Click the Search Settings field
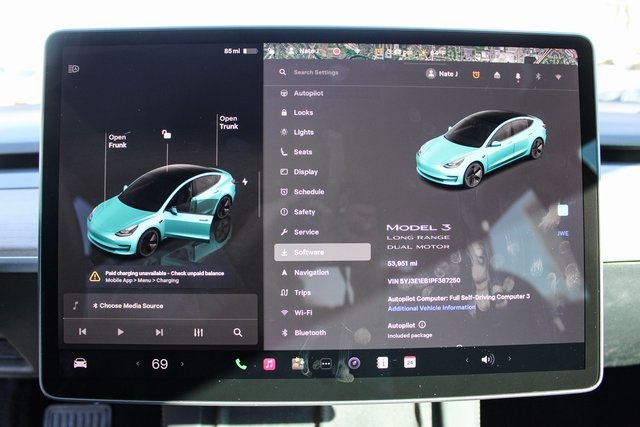Screen dimensions: 640x427 coord(340,73)
